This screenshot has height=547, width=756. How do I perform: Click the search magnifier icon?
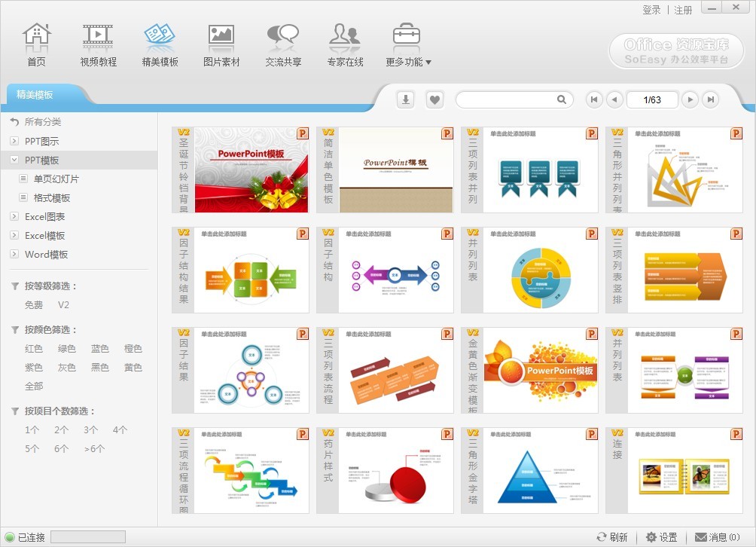[561, 99]
